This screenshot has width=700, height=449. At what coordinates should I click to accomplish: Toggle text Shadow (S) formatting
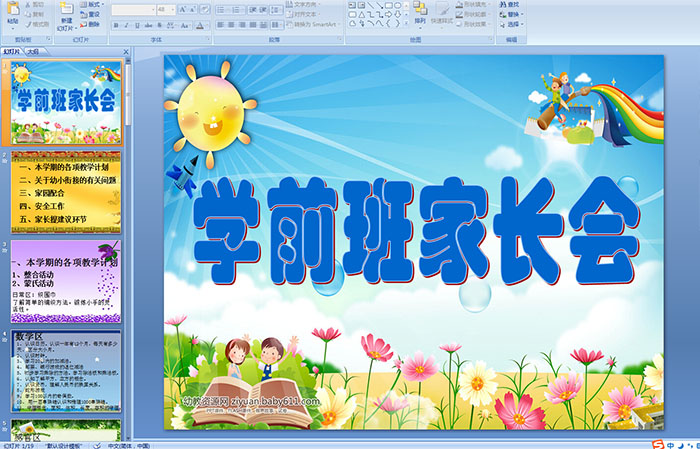pos(159,25)
